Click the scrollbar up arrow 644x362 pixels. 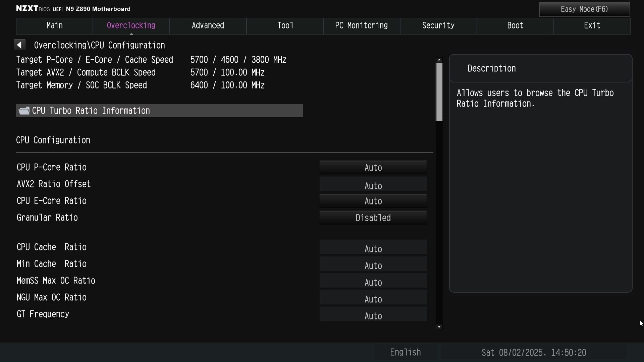click(x=439, y=60)
